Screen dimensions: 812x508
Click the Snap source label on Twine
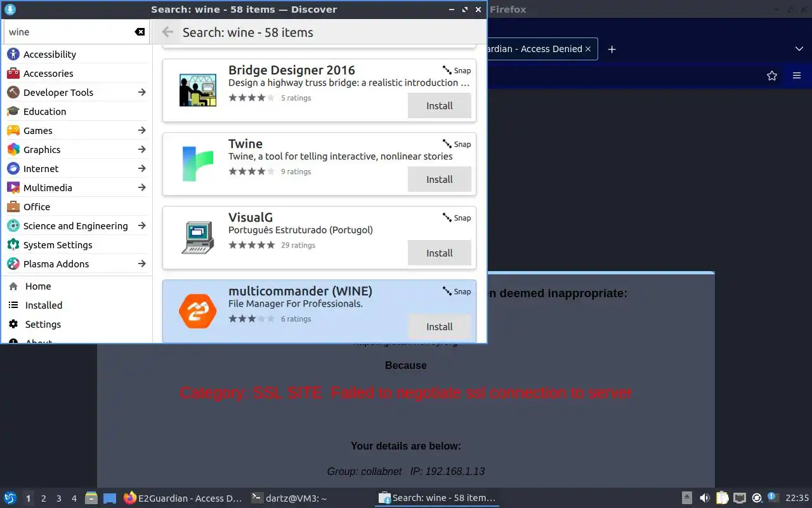(457, 144)
